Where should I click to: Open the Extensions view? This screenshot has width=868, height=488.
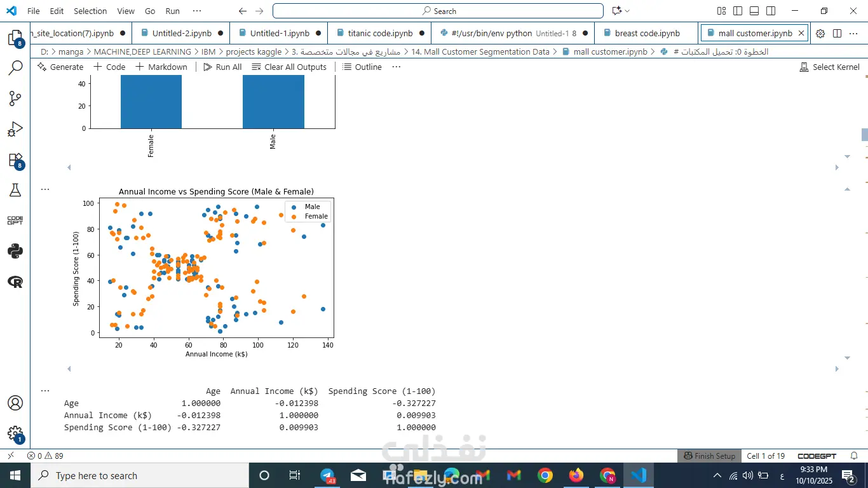click(15, 160)
